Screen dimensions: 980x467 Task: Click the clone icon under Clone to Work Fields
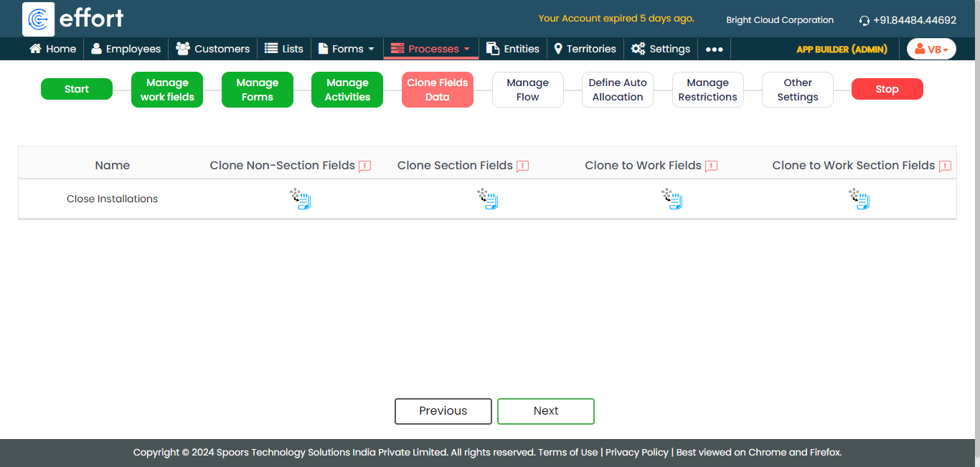pyautogui.click(x=672, y=199)
